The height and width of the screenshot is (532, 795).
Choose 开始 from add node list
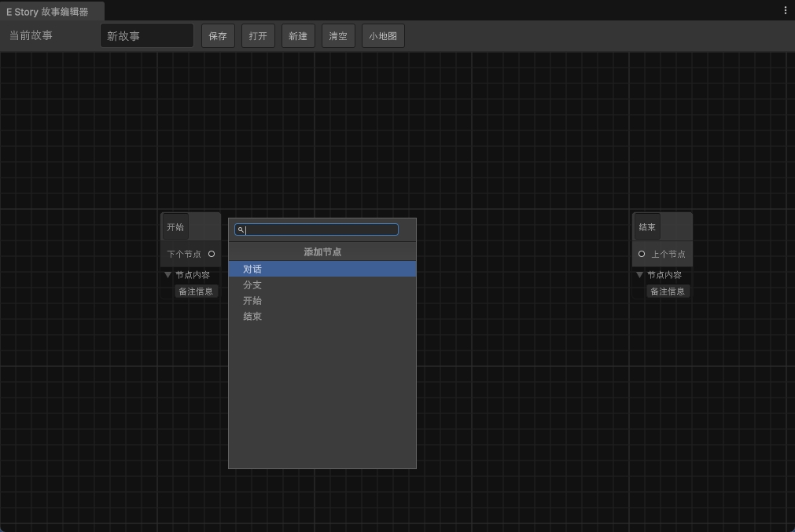coord(322,300)
